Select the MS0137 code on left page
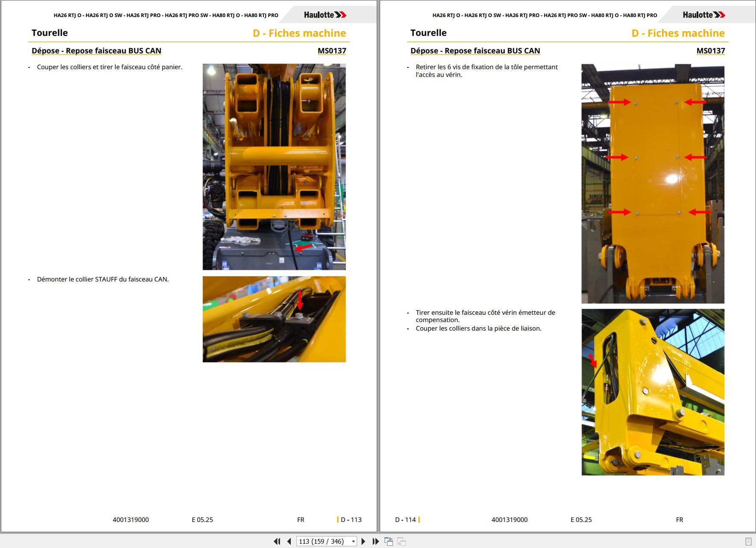The image size is (756, 548). coord(332,51)
